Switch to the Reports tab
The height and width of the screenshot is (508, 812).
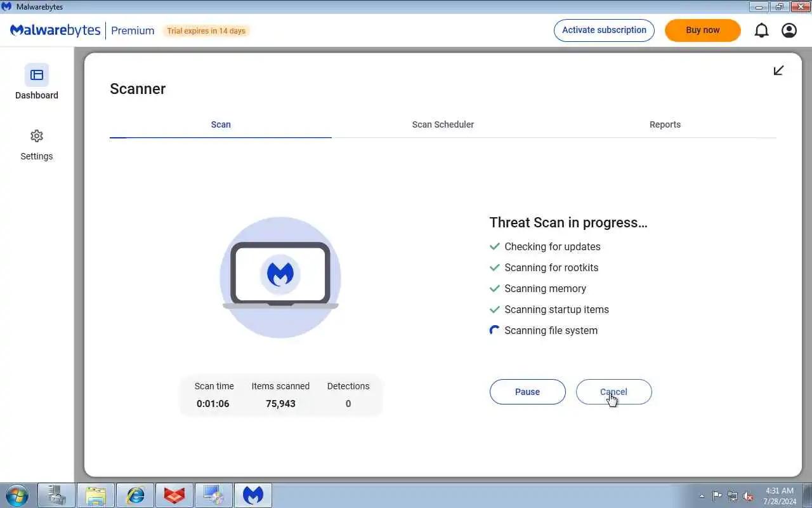tap(665, 124)
